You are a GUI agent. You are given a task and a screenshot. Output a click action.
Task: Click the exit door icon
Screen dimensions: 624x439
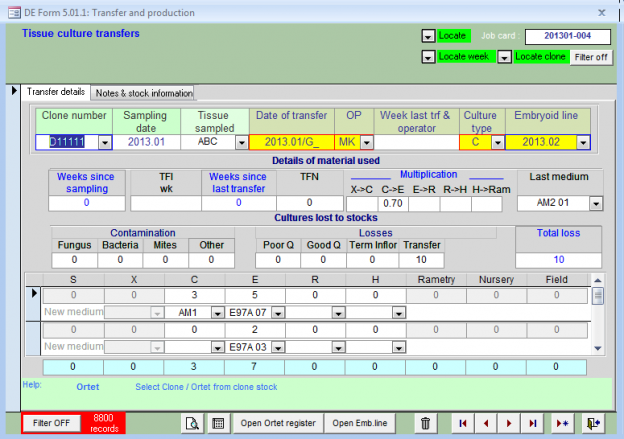pos(593,423)
